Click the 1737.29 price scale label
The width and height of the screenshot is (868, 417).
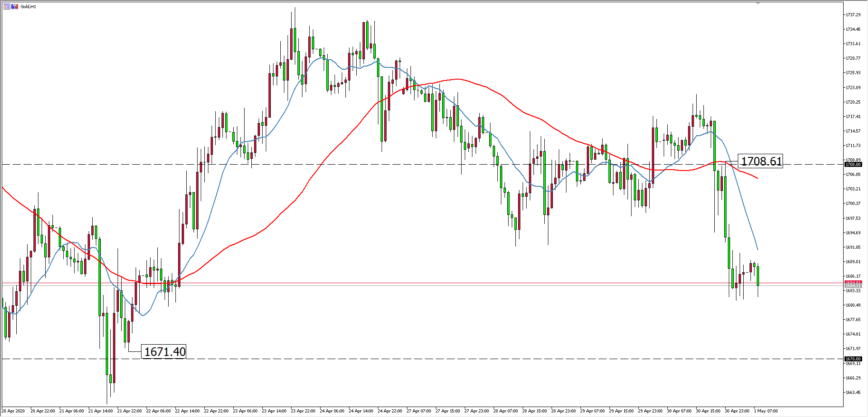click(853, 15)
